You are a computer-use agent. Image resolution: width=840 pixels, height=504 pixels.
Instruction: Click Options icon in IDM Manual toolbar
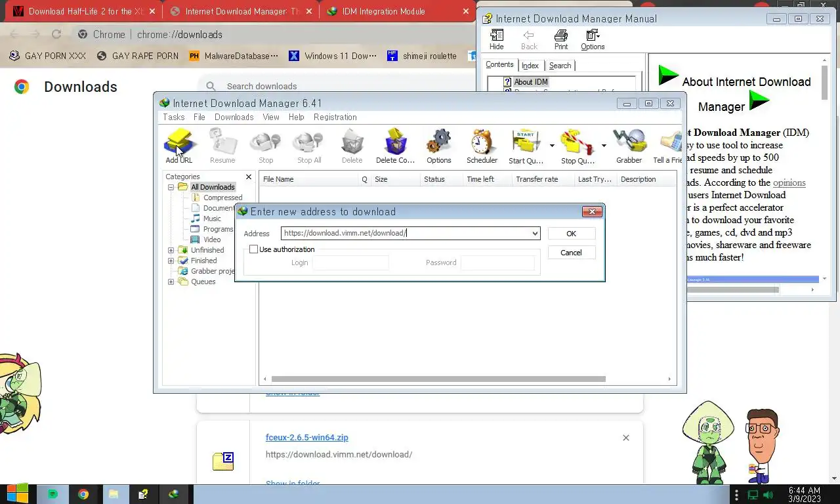pos(593,39)
